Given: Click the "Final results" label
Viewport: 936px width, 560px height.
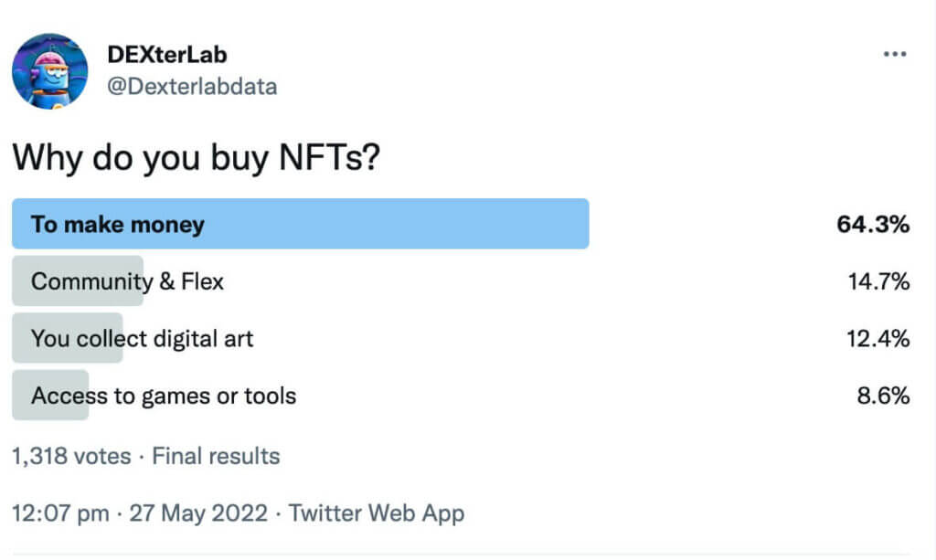Looking at the screenshot, I should 216,456.
